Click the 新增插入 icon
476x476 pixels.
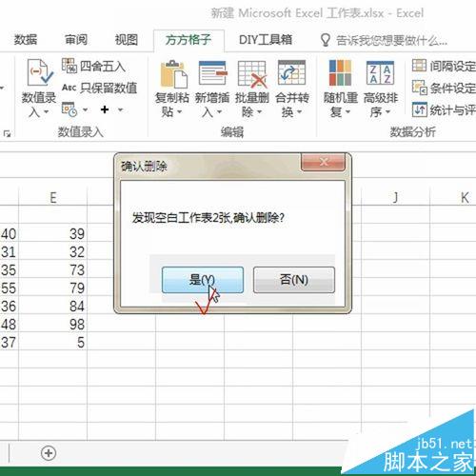pyautogui.click(x=212, y=73)
